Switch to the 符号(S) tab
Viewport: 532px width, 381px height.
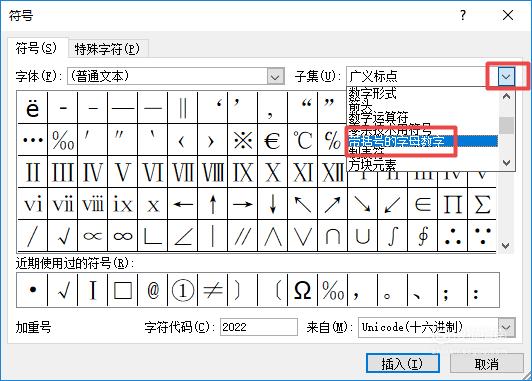[36, 49]
